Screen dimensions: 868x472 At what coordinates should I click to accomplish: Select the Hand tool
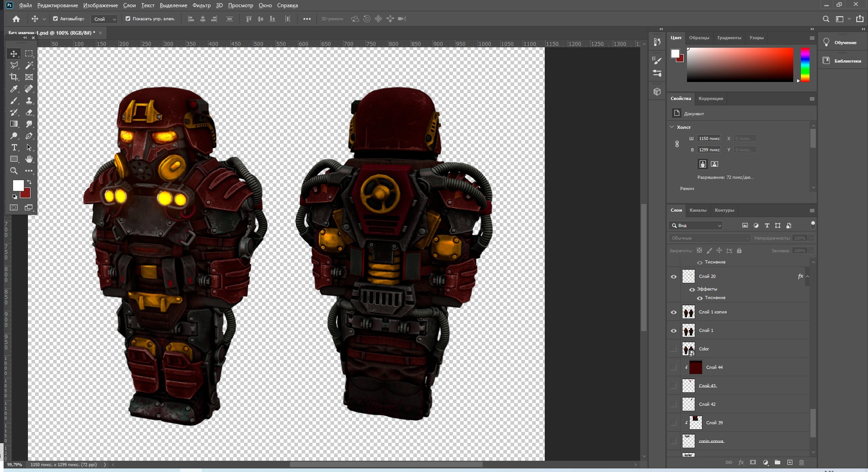(x=29, y=159)
